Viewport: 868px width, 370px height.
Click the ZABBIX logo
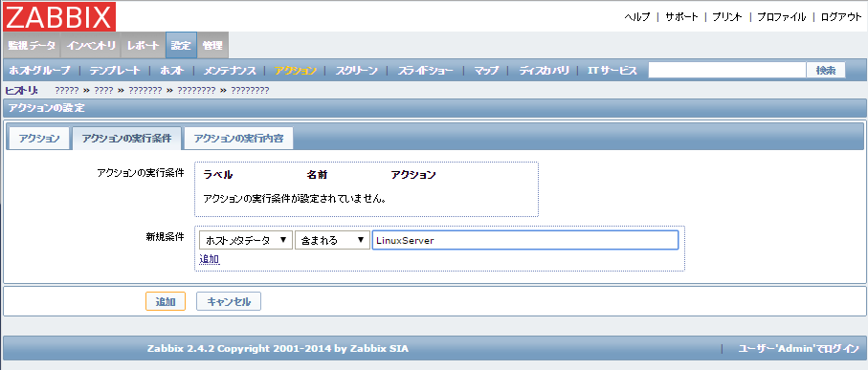point(59,16)
